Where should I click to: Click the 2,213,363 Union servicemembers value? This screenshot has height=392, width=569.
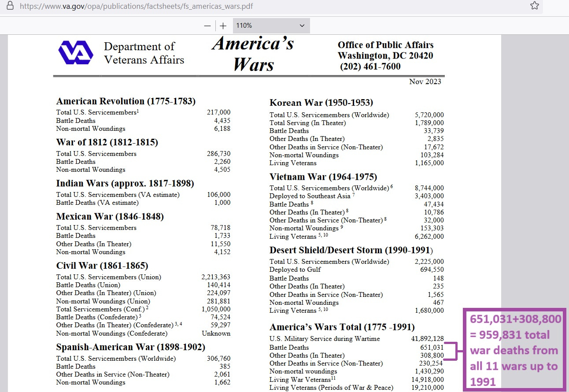point(216,277)
